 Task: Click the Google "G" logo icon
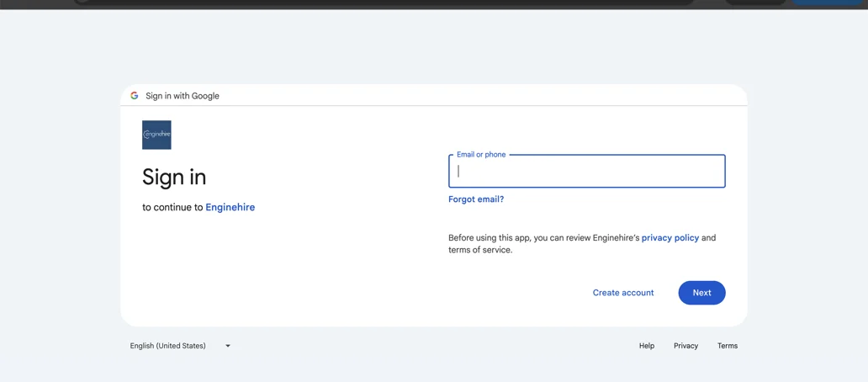click(135, 96)
